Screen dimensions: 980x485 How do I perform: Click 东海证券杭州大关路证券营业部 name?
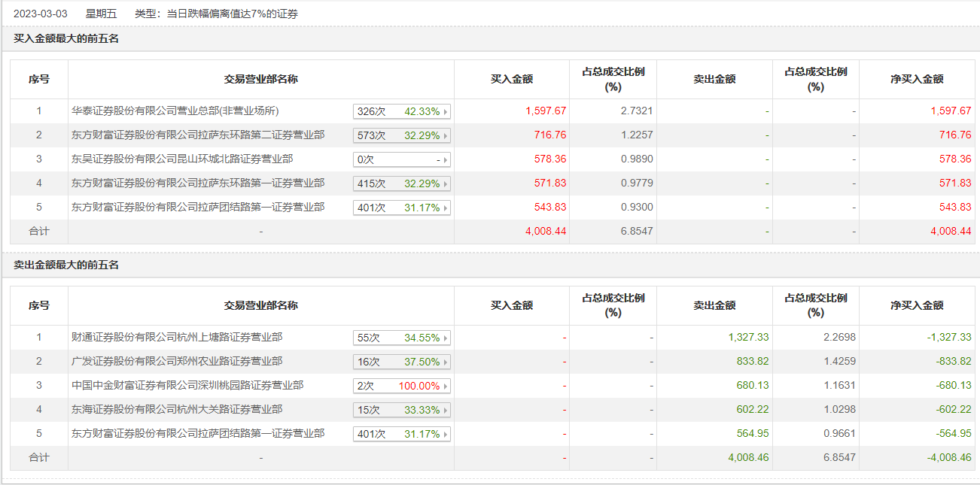pyautogui.click(x=177, y=410)
